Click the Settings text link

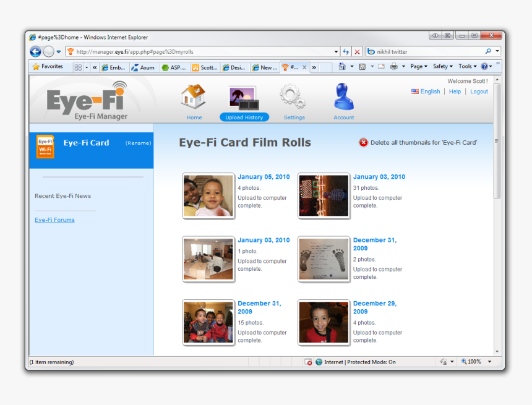click(294, 117)
